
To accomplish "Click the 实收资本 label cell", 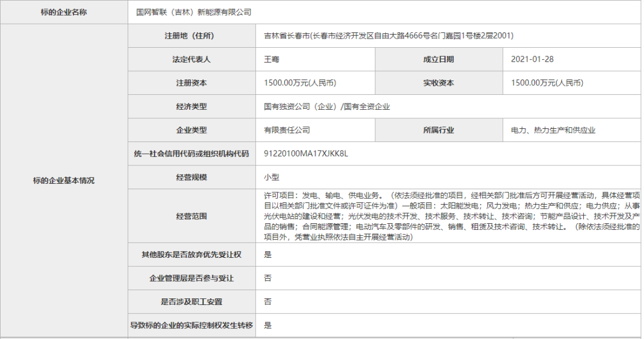I will 438,83.
